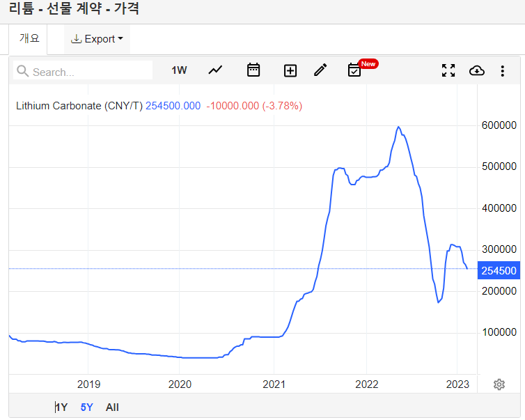
Task: Open the three-dot more options menu
Action: [502, 70]
